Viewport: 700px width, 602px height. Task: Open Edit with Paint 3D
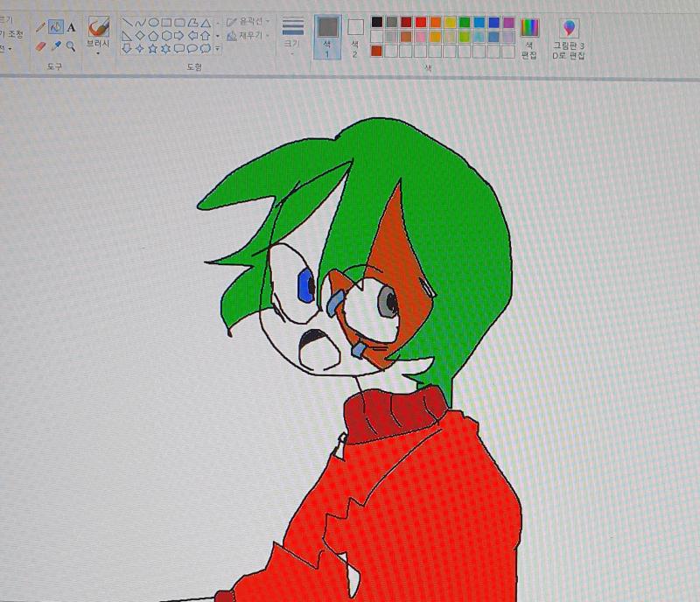pos(569,39)
